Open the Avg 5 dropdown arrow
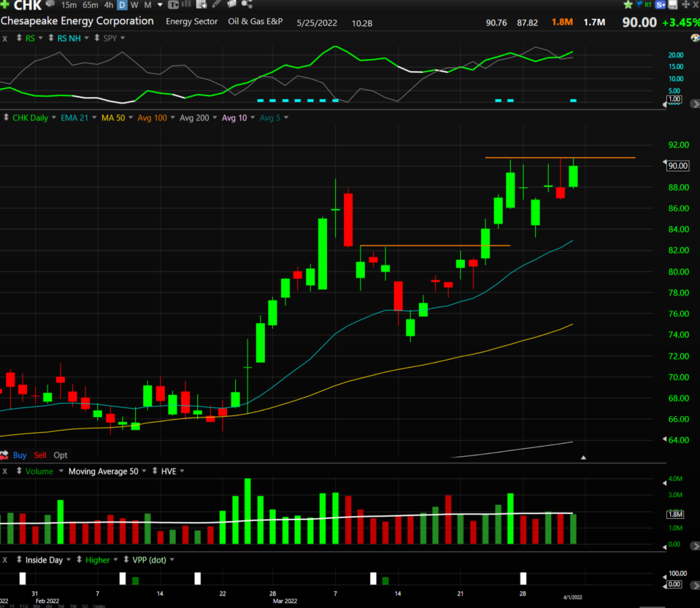 click(286, 118)
